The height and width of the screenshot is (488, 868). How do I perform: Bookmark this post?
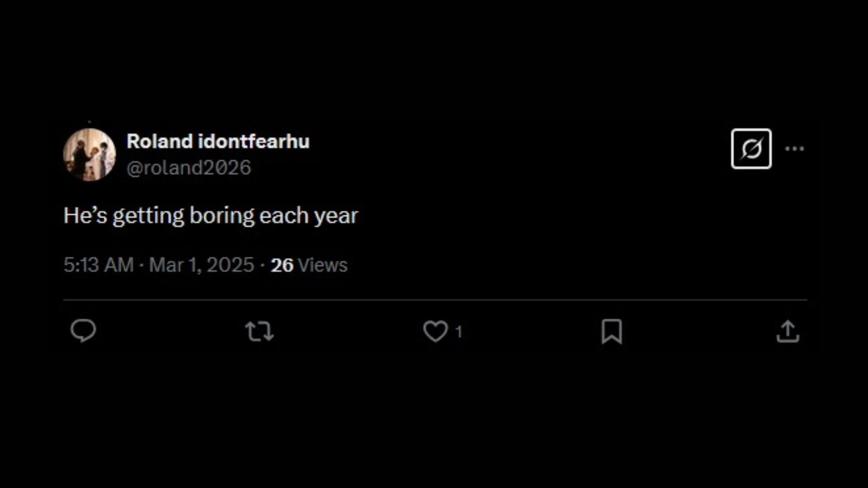(612, 331)
